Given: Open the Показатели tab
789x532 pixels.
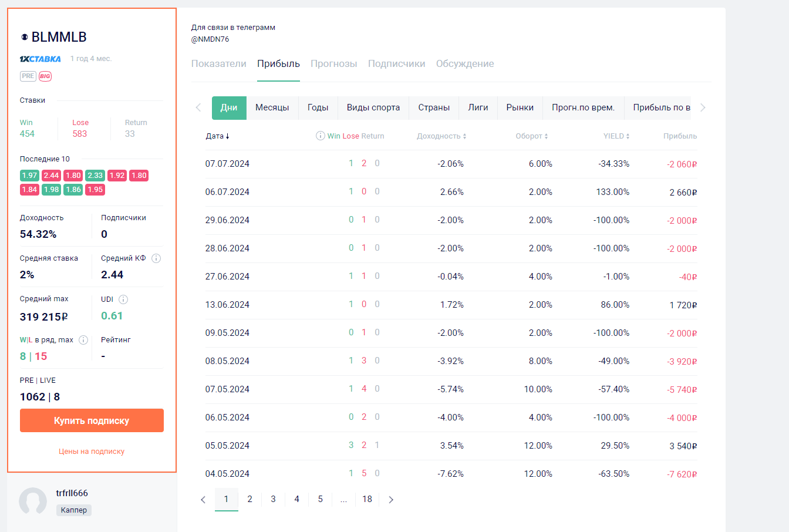Looking at the screenshot, I should pos(219,64).
